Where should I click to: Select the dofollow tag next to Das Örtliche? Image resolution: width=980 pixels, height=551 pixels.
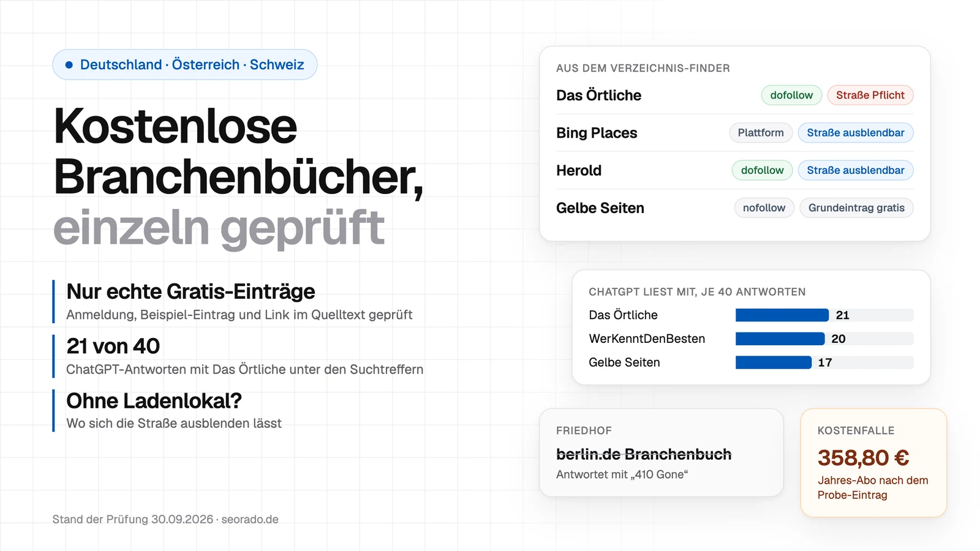pyautogui.click(x=791, y=95)
